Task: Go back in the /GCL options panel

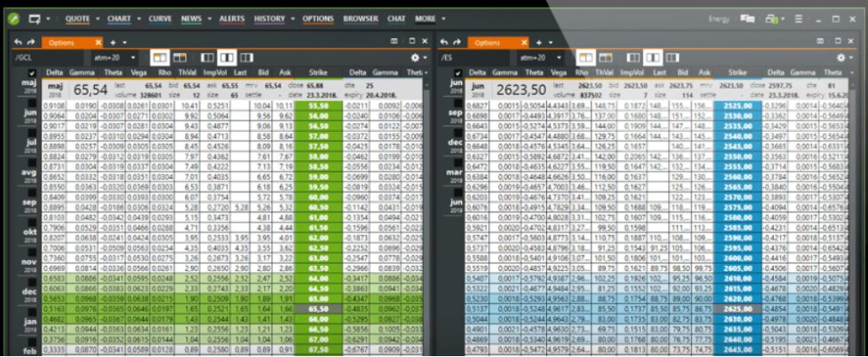Action: (18, 42)
